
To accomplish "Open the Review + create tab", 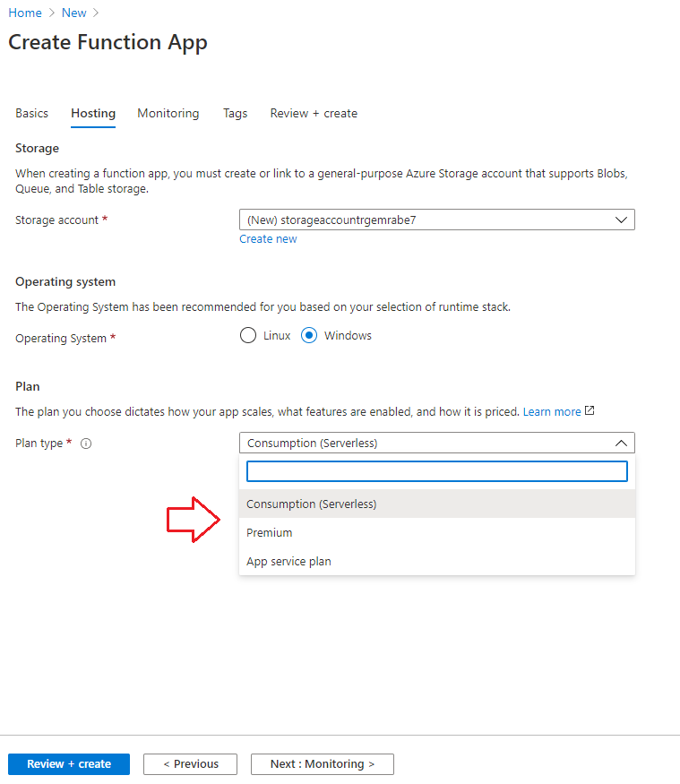I will click(314, 114).
